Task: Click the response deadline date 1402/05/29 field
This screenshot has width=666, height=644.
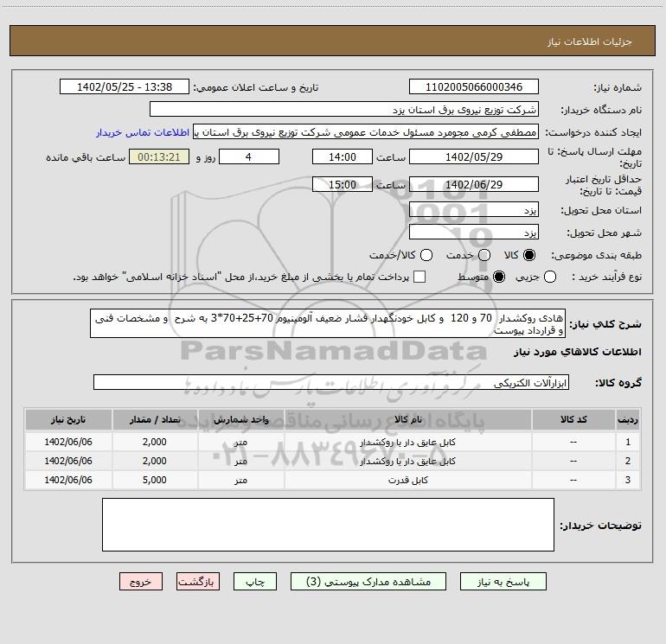Action: pyautogui.click(x=474, y=157)
